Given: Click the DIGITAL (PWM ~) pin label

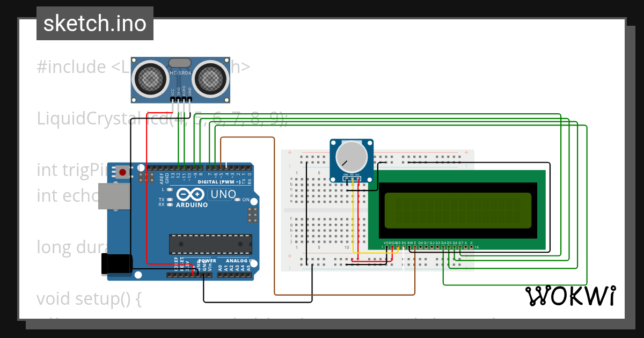Looking at the screenshot, I should tap(218, 181).
